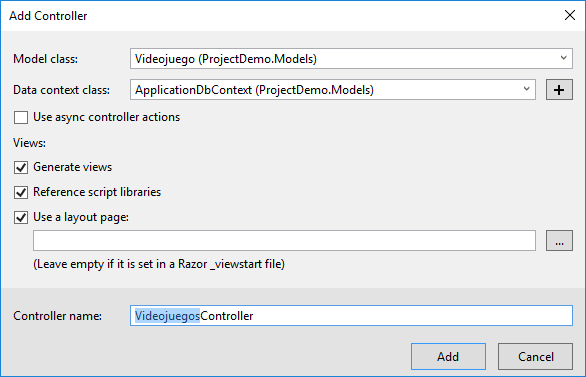586x377 pixels.
Task: Click the plus icon to add data context
Action: coord(559,90)
